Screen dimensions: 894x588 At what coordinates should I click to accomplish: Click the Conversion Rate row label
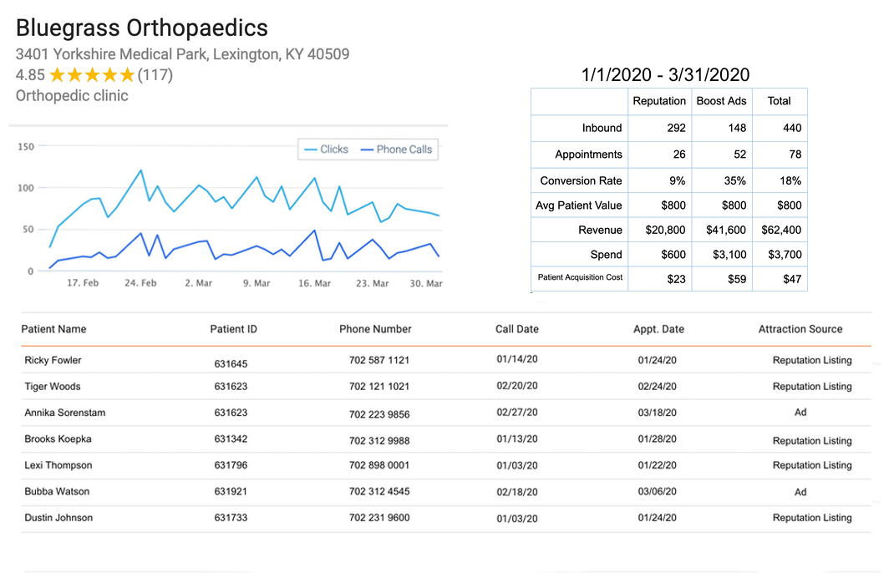[x=581, y=180]
